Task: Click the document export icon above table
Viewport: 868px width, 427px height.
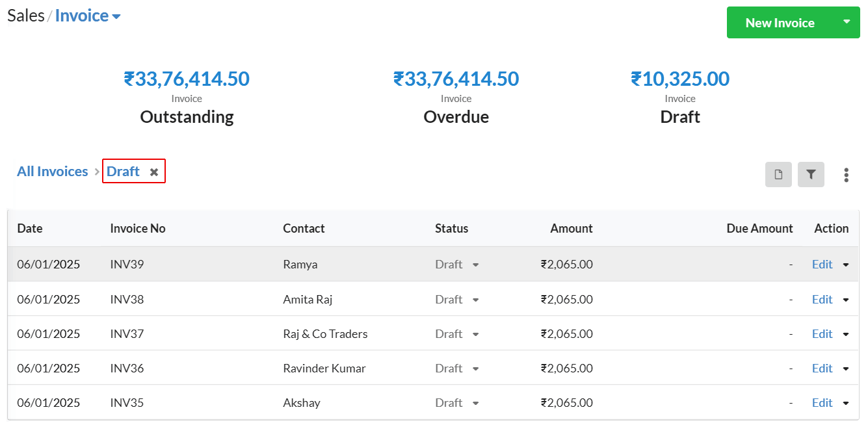Action: [x=778, y=174]
